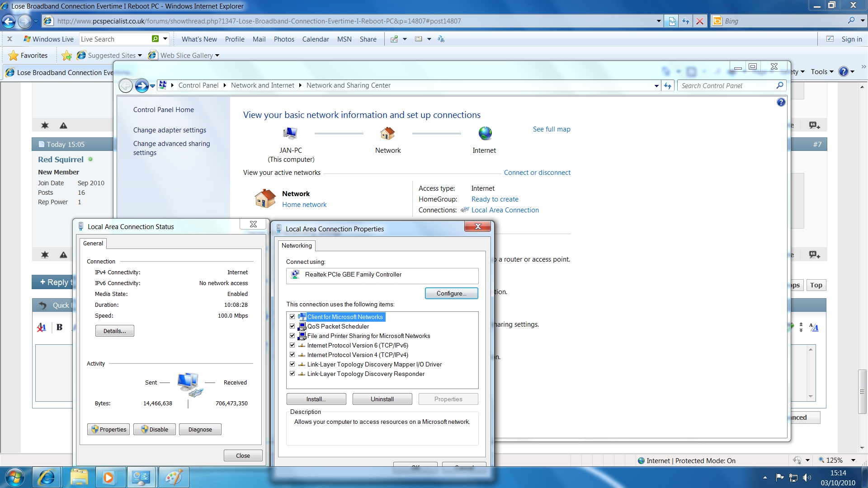Viewport: 868px width, 488px height.
Task: Toggle QoS Packet Scheduler checkbox
Action: 292,326
